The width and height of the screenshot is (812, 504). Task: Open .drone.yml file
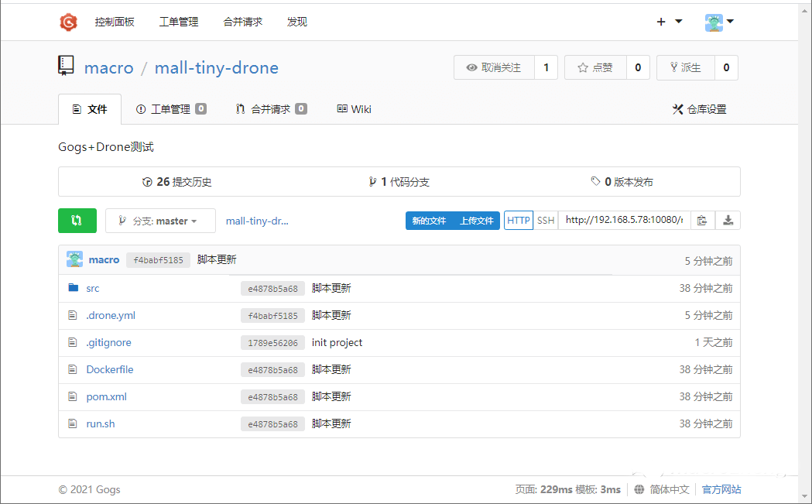click(111, 315)
